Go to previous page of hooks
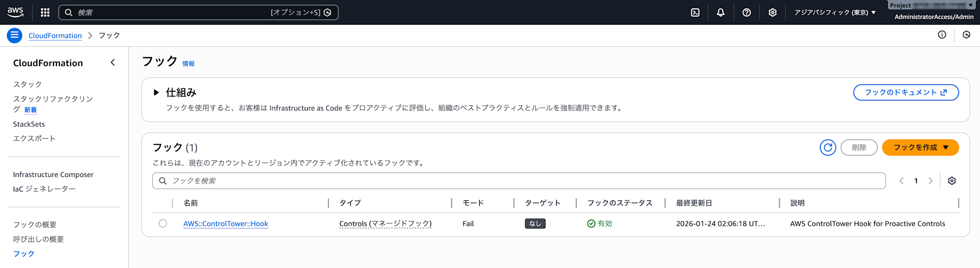This screenshot has height=268, width=980. 901,181
